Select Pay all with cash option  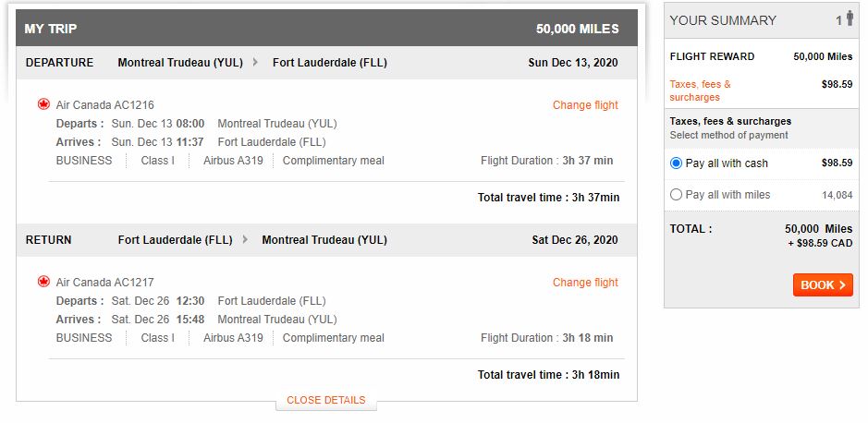(x=677, y=163)
